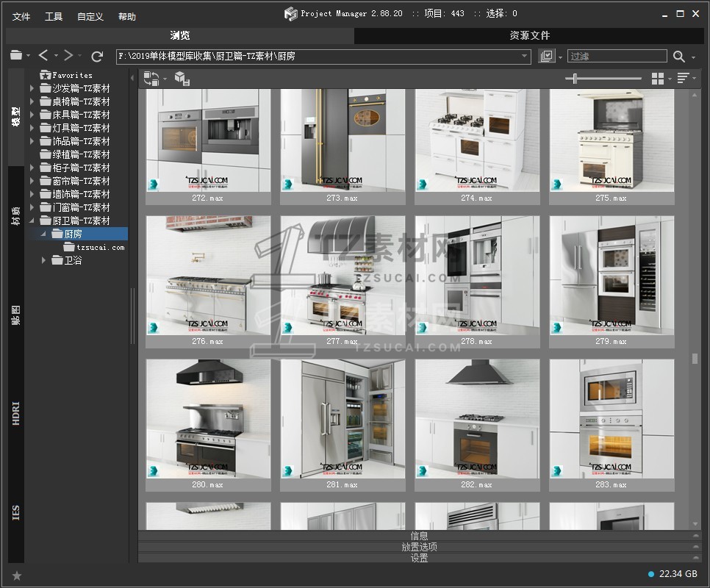The width and height of the screenshot is (710, 588).
Task: Open the 工具 menu
Action: 54,16
